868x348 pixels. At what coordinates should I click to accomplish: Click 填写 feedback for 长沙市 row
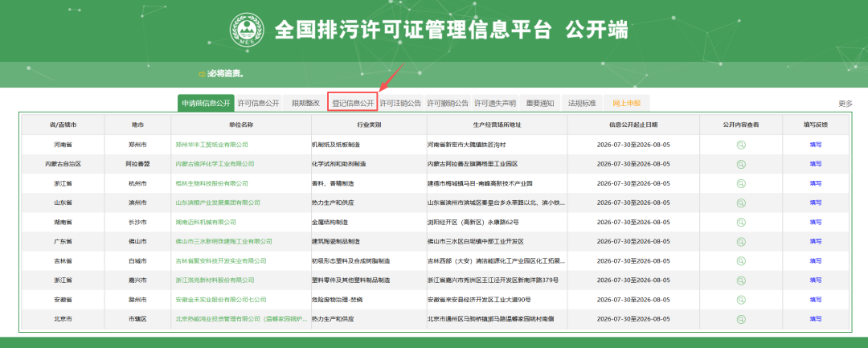[x=816, y=223]
